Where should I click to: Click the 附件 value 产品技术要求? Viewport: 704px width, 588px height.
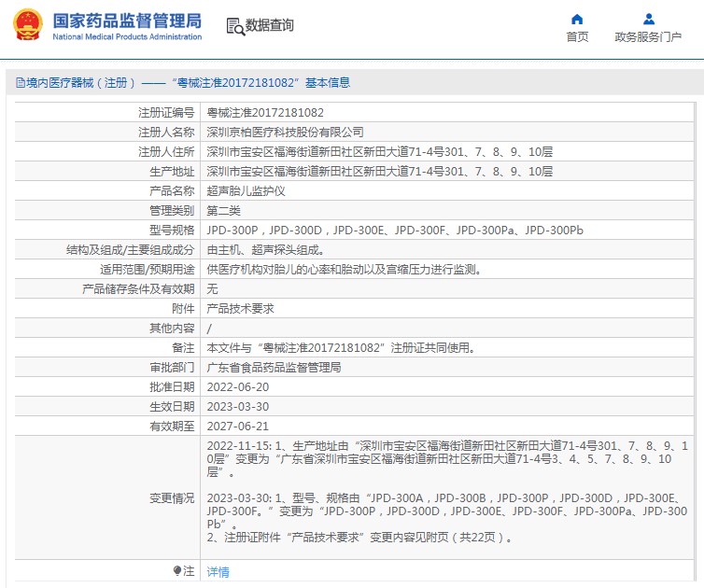(x=240, y=308)
